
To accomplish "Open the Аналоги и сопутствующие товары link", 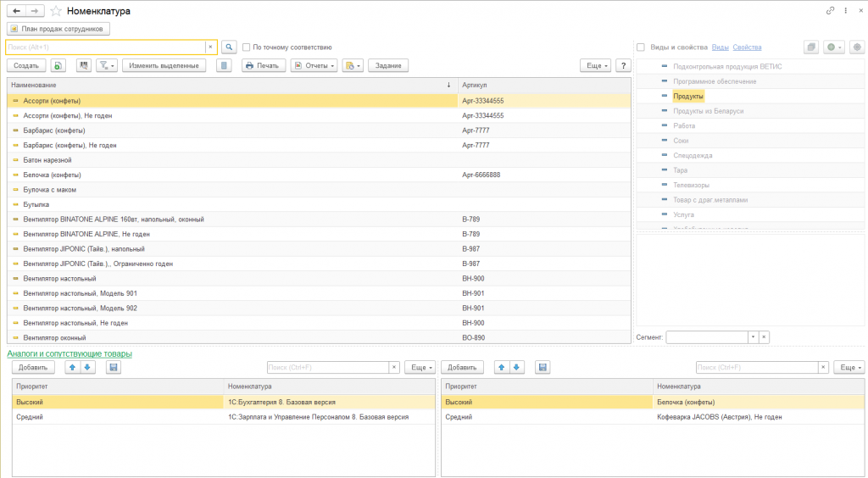I will [x=70, y=353].
